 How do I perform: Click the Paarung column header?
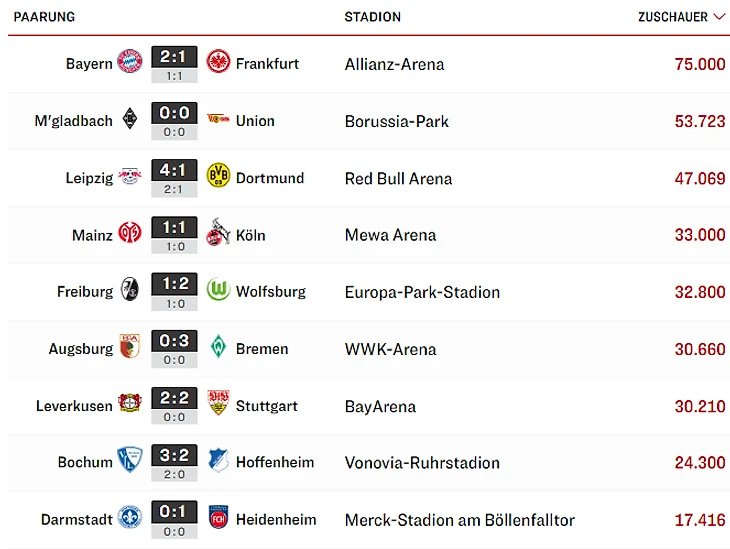tap(44, 17)
